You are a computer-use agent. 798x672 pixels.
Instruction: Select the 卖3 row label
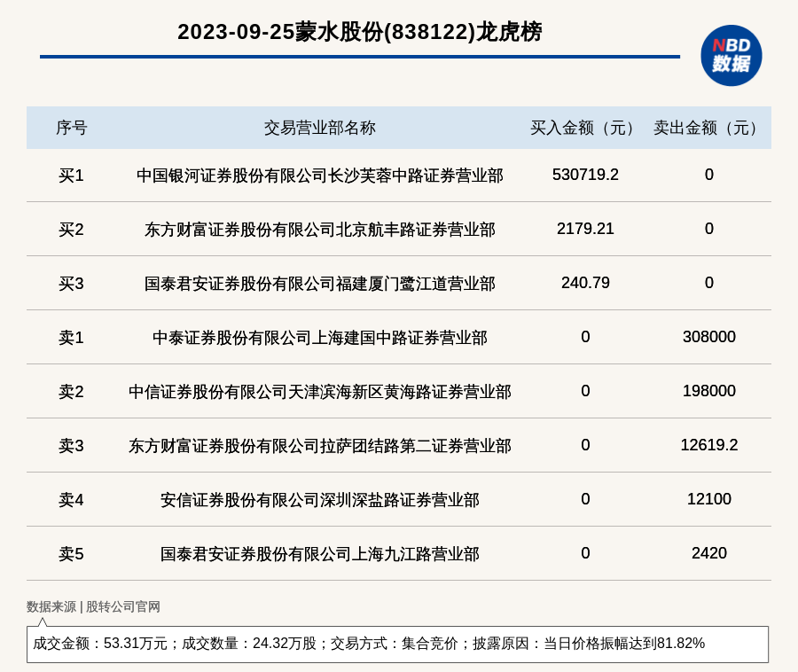[71, 446]
